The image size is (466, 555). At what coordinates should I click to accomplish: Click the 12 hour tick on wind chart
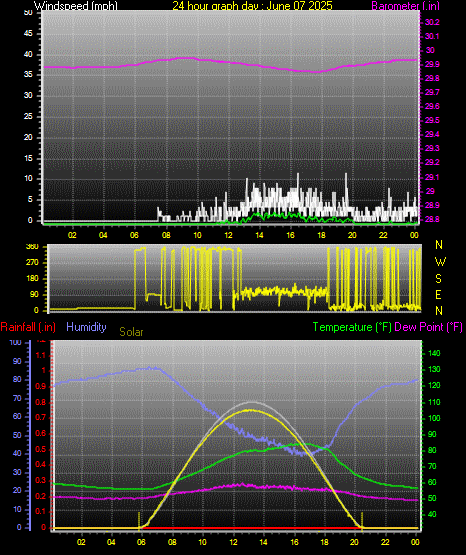(x=228, y=235)
